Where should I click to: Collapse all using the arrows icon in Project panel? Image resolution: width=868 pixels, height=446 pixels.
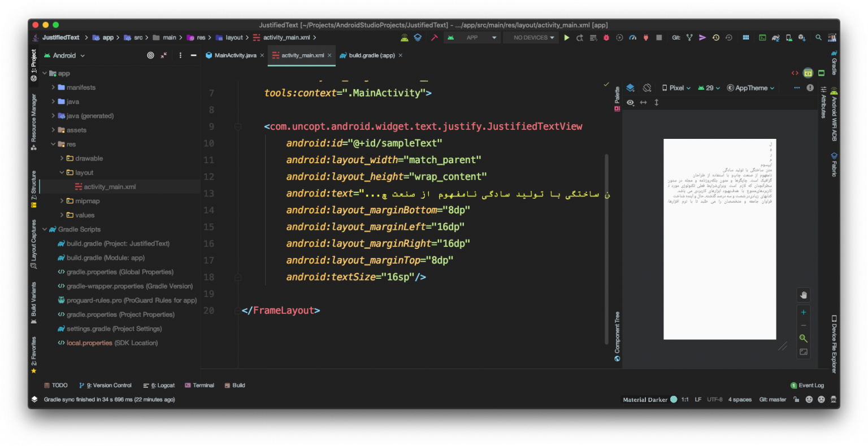[164, 55]
